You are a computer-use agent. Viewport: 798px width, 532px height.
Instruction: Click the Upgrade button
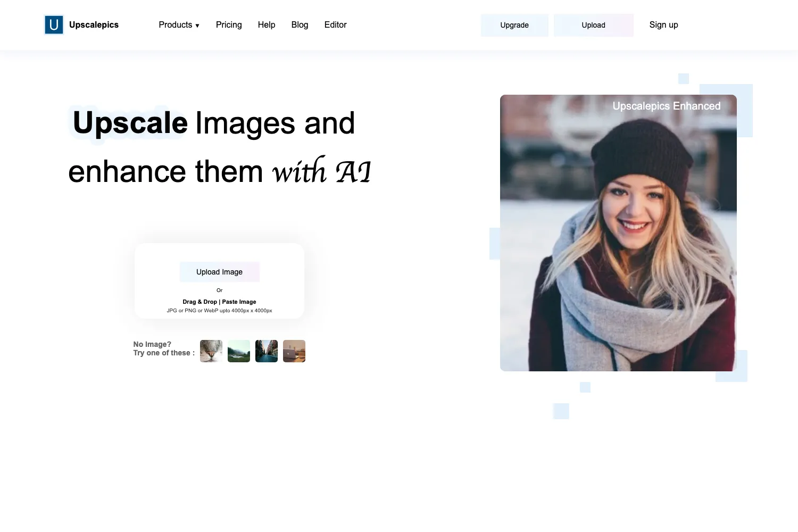514,25
